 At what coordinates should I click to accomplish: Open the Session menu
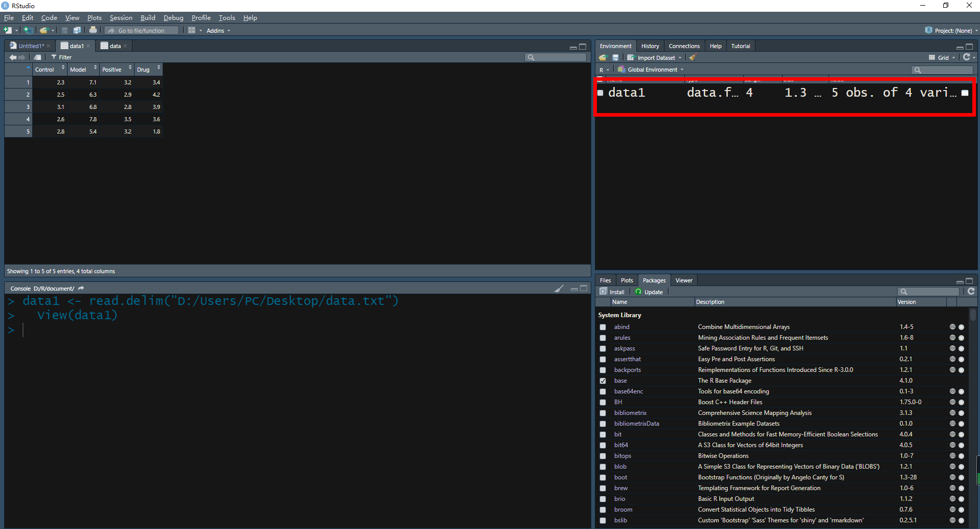121,18
